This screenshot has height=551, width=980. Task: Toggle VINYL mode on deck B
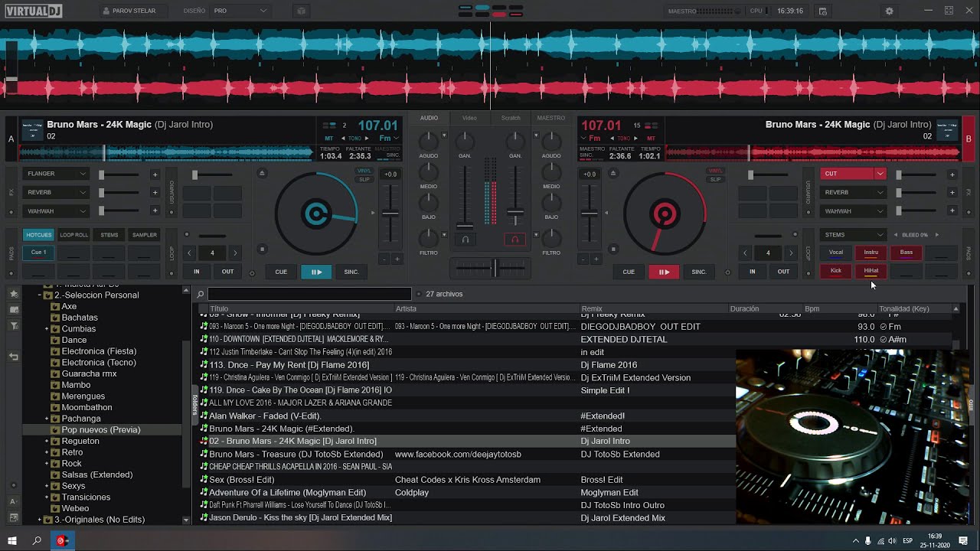[715, 171]
